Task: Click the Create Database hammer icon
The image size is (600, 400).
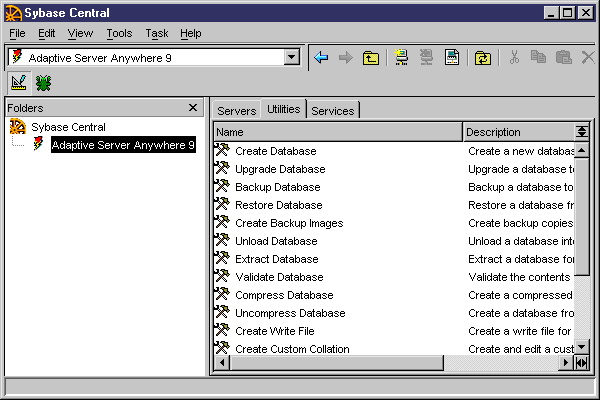Action: pos(222,150)
